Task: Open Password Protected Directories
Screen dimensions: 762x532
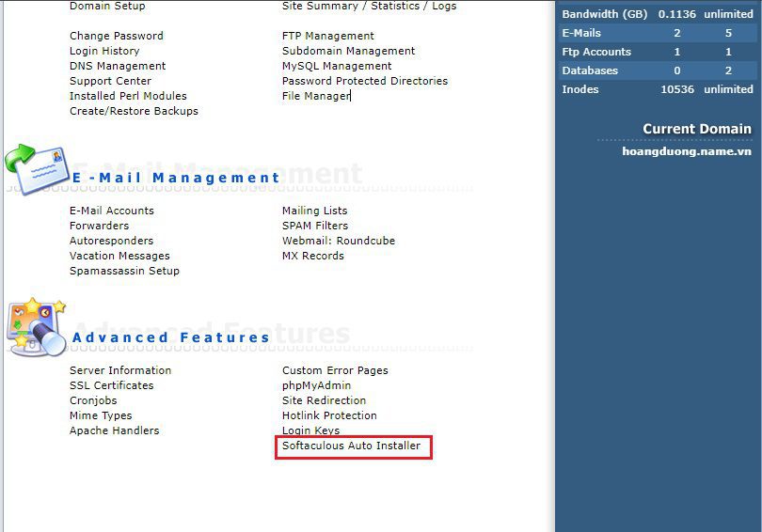Action: (365, 81)
